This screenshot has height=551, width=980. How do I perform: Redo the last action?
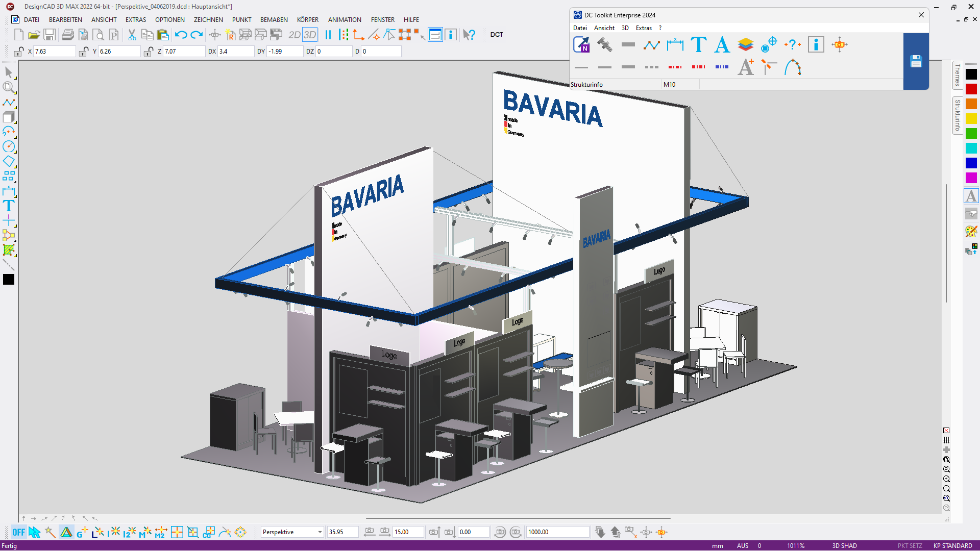(197, 35)
